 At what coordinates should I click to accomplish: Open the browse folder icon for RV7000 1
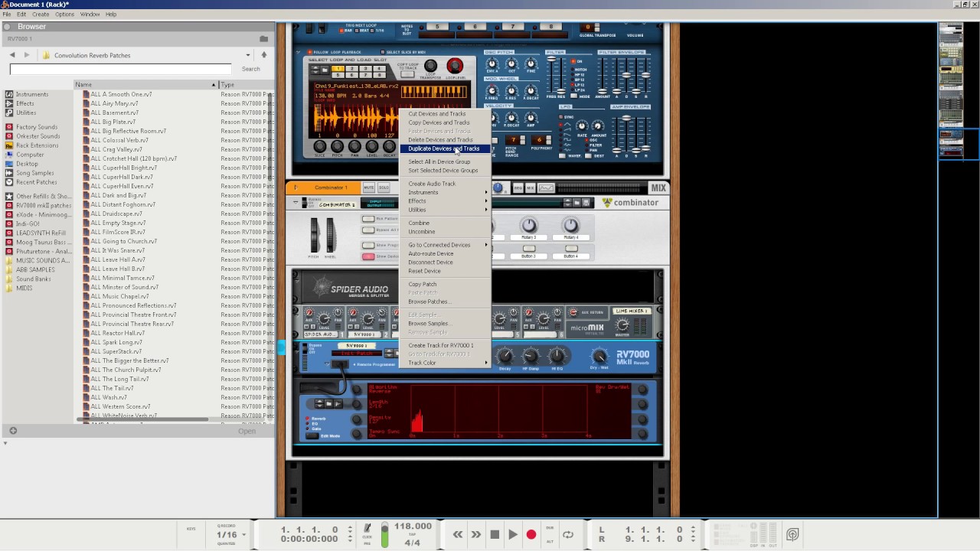(x=263, y=38)
